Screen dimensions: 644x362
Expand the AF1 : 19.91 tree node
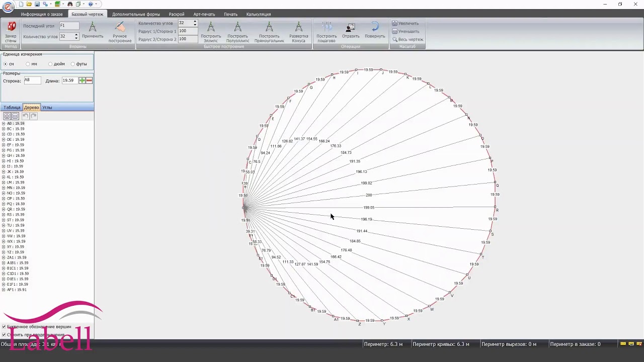(x=4, y=290)
